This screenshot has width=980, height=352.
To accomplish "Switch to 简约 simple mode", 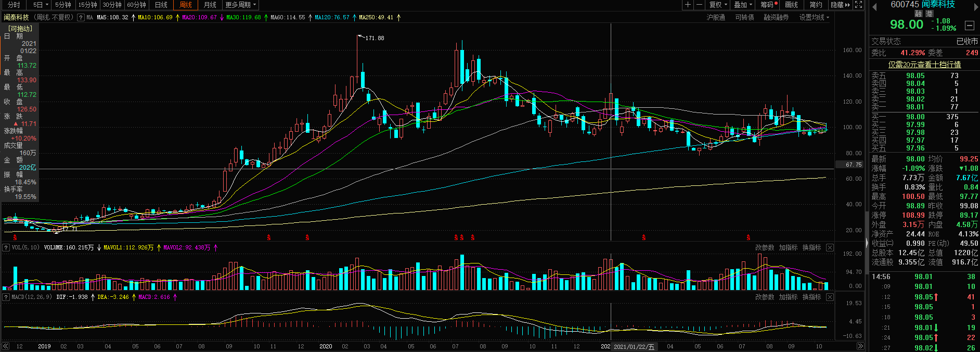I will click(816, 5).
